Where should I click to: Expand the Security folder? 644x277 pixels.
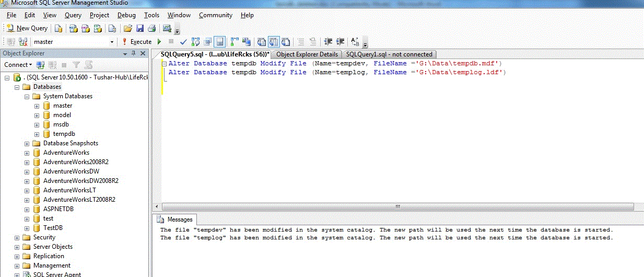tap(17, 237)
